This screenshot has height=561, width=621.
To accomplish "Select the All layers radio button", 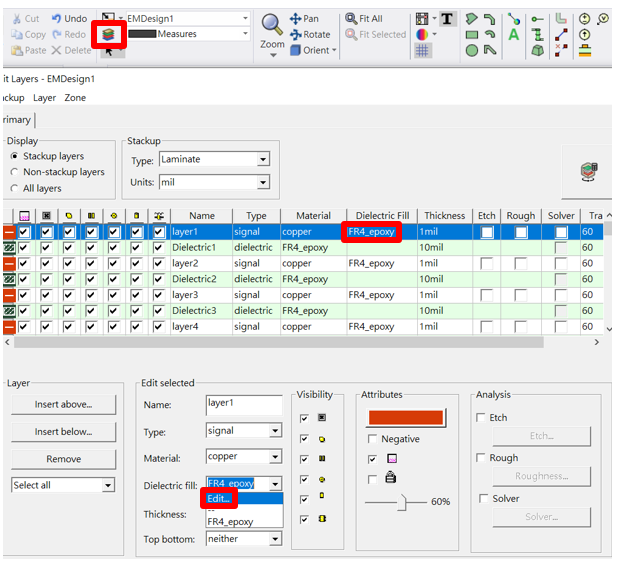I will click(14, 188).
